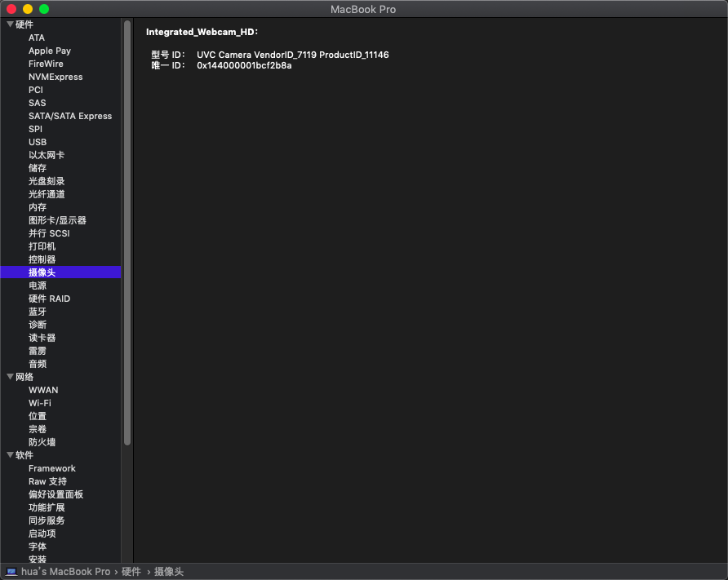Click the red close window button

pyautogui.click(x=11, y=9)
